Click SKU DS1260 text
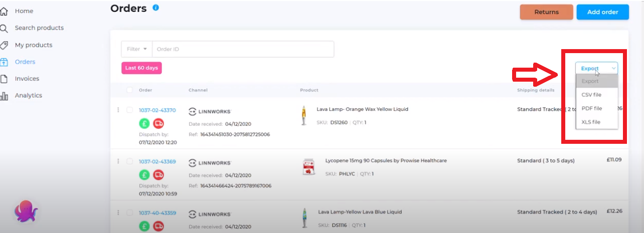The height and width of the screenshot is (233, 644). [339, 122]
